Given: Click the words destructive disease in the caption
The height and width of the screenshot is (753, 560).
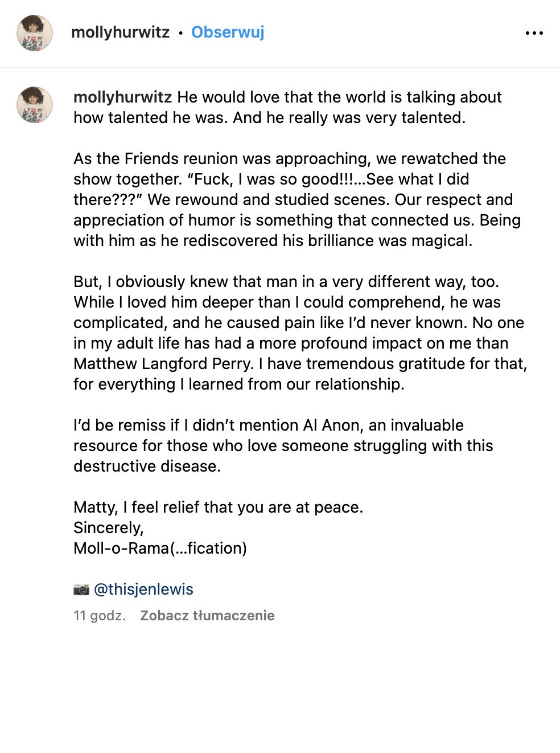Looking at the screenshot, I should [146, 466].
